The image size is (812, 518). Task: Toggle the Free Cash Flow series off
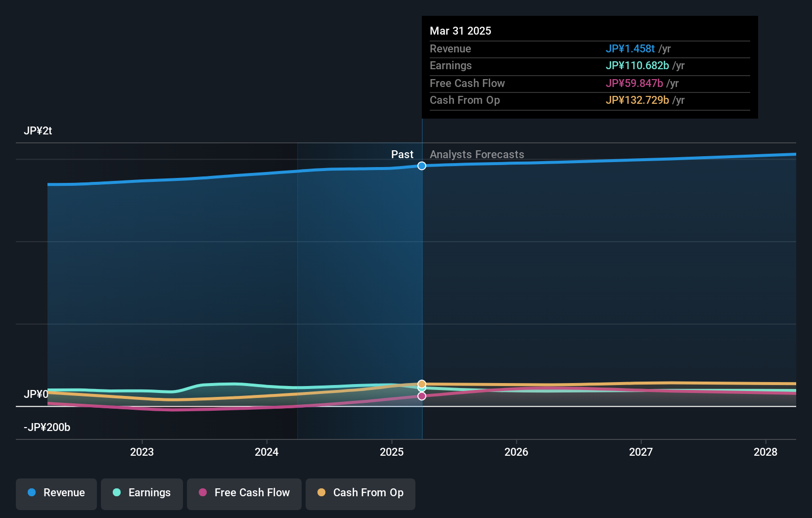coord(244,494)
